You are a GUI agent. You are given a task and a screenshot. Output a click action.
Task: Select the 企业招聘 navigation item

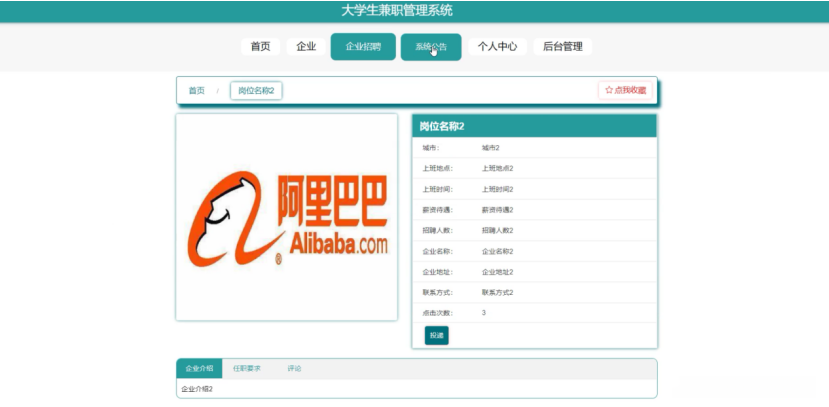click(363, 47)
